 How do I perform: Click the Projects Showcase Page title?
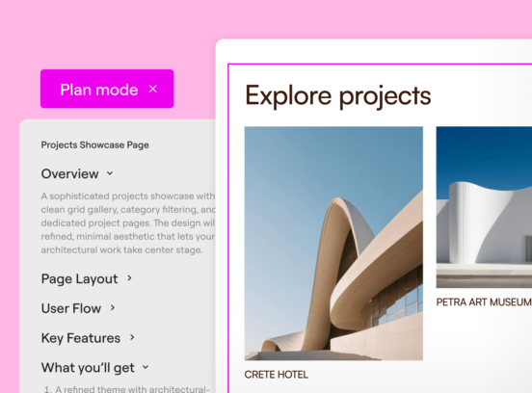[x=95, y=144]
